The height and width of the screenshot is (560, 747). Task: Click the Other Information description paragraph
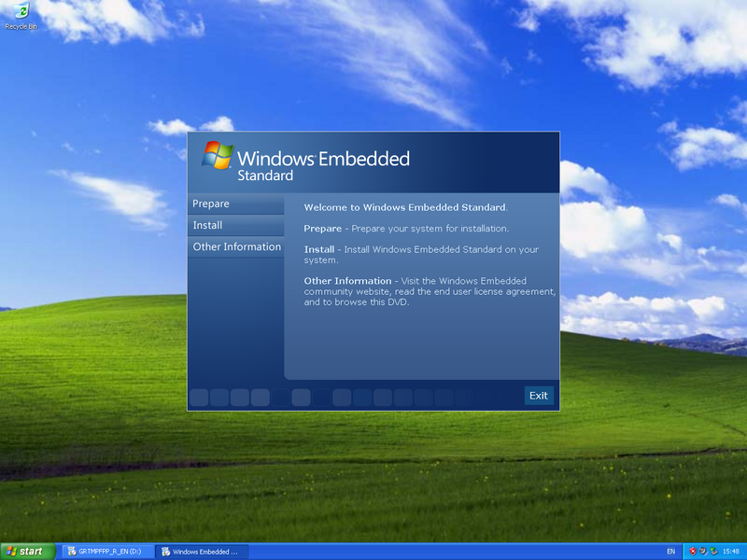coord(430,291)
